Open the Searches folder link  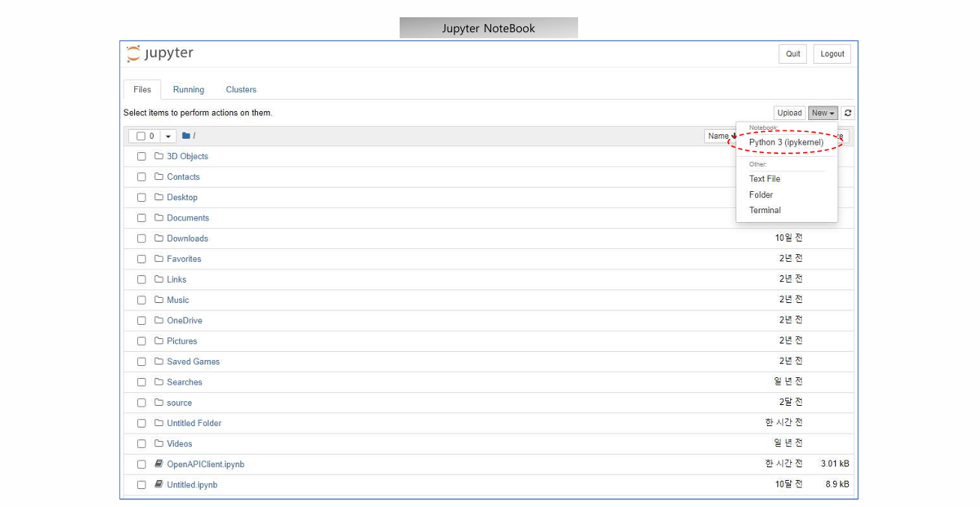pyautogui.click(x=184, y=382)
